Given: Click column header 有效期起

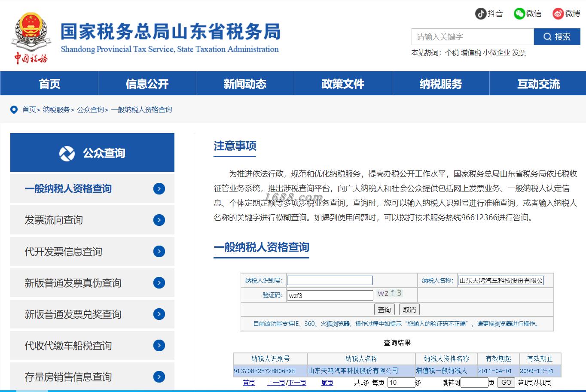Looking at the screenshot, I should pyautogui.click(x=498, y=359).
